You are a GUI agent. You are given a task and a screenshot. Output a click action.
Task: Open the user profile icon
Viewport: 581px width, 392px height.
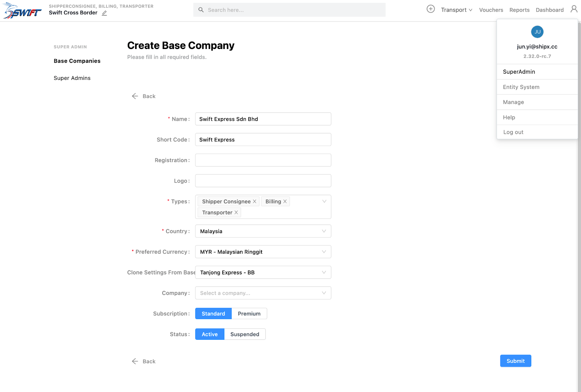[574, 9]
